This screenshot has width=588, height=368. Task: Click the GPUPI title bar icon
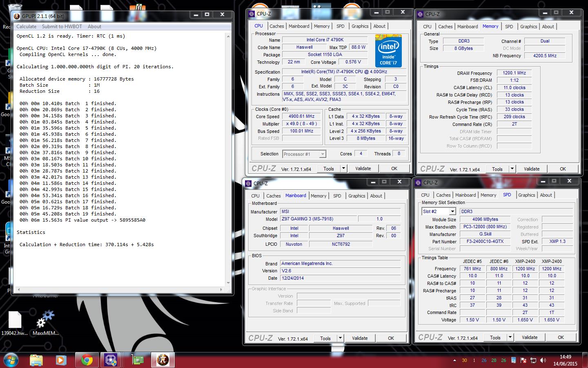pos(17,16)
